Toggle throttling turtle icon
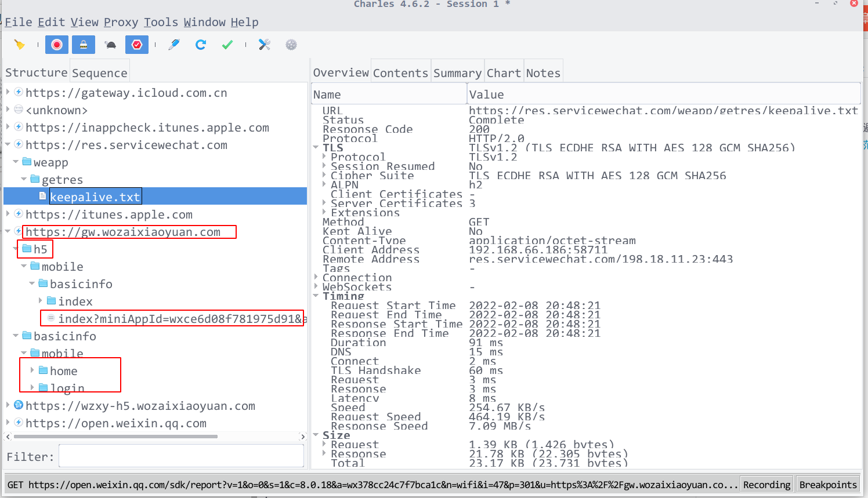Viewport: 868px width, 498px height. coord(110,45)
